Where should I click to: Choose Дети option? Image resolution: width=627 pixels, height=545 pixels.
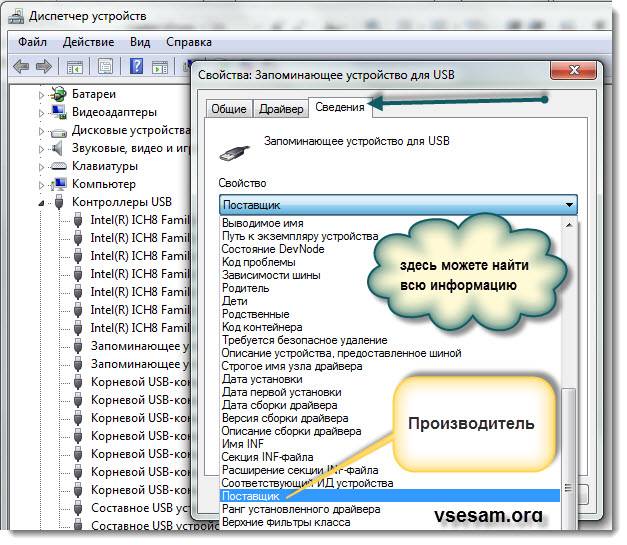coord(235,301)
